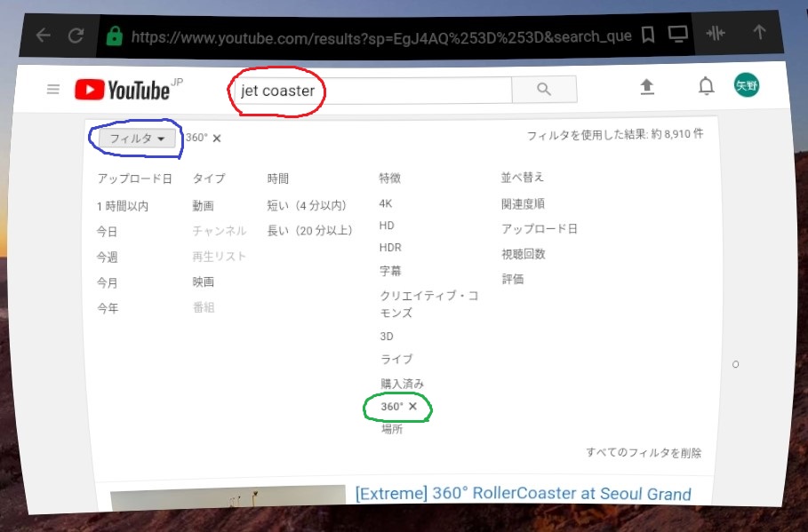Sort results by アップロード日

click(540, 228)
